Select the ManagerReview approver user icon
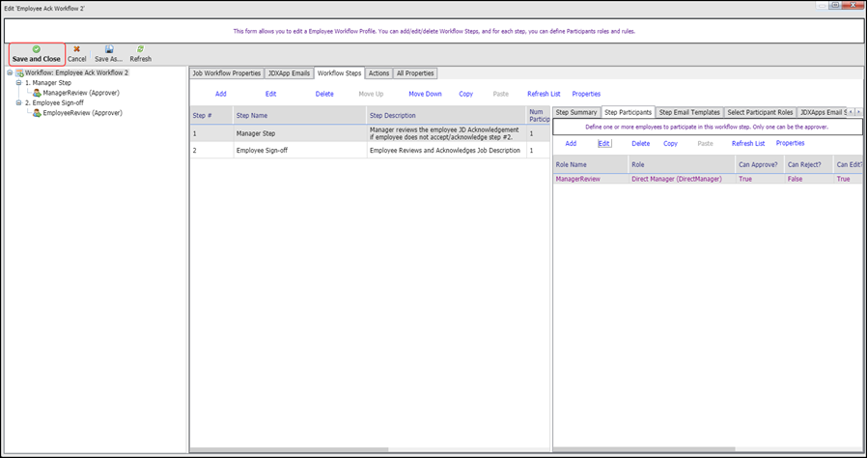 [37, 93]
